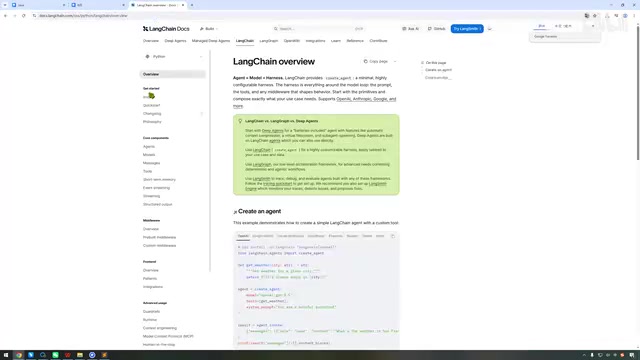Follow the Deep Agents link in green callout
This screenshot has height=360, width=640.
(273, 131)
